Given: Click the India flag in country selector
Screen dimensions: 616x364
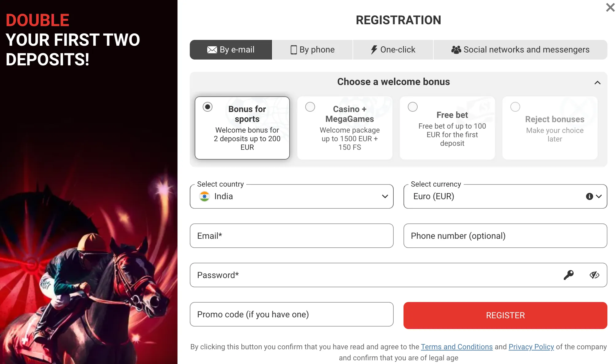Looking at the screenshot, I should pos(205,196).
